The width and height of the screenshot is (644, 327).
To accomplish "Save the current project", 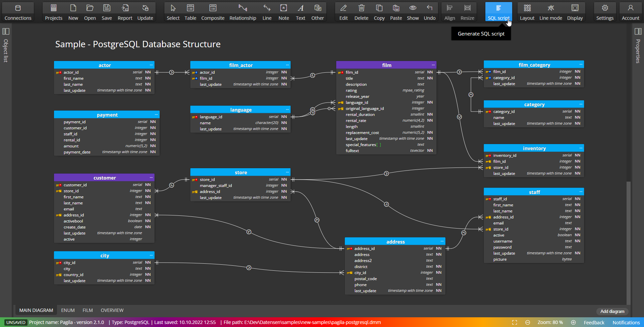I will pos(107,11).
